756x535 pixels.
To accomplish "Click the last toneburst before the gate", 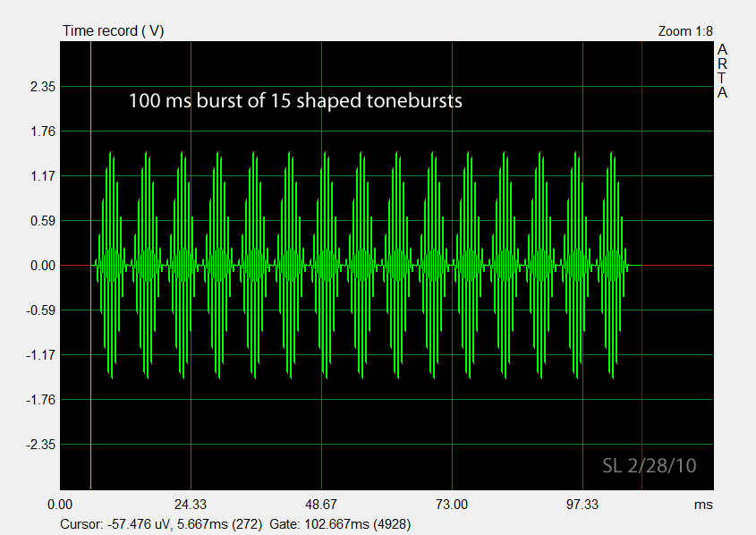I will pos(612,265).
